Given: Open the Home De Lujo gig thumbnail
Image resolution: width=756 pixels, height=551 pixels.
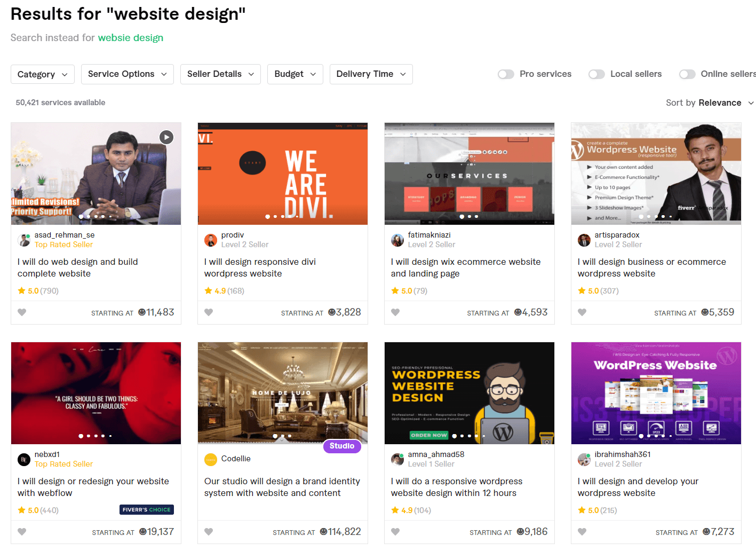Looking at the screenshot, I should click(283, 393).
